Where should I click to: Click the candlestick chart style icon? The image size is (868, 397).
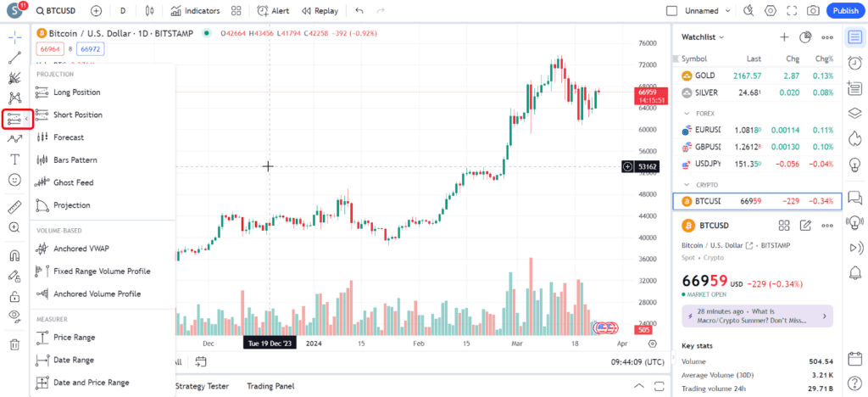tap(150, 11)
